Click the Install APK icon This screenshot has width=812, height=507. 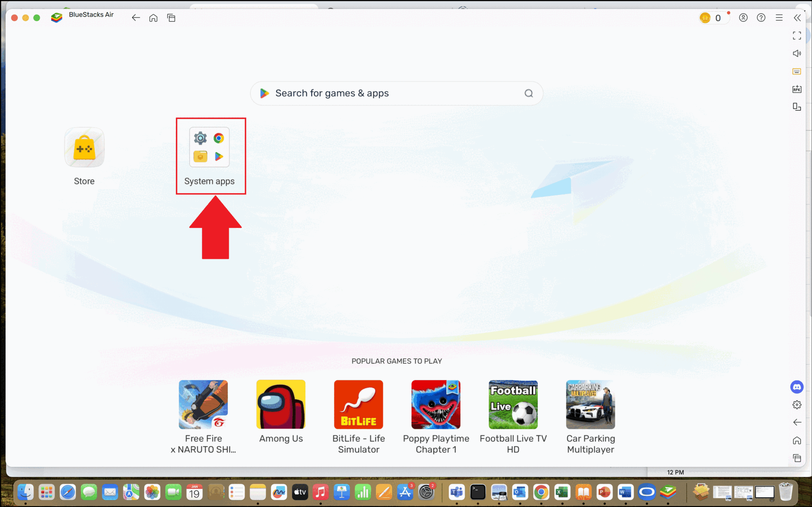pos(797,89)
